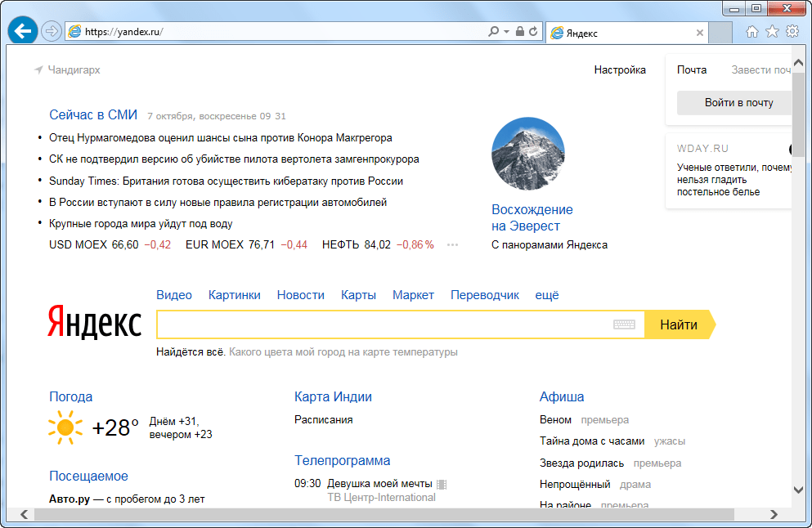The width and height of the screenshot is (812, 528).
Task: Click the Войти в почту button
Action: tap(738, 103)
